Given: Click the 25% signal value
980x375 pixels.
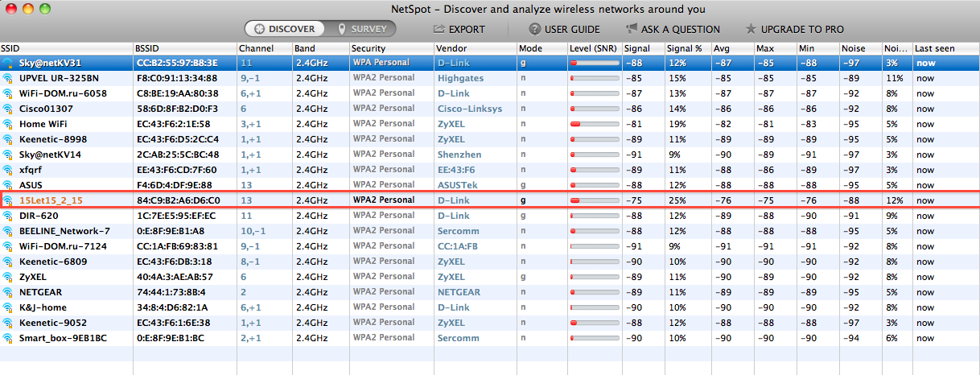Looking at the screenshot, I should click(677, 200).
